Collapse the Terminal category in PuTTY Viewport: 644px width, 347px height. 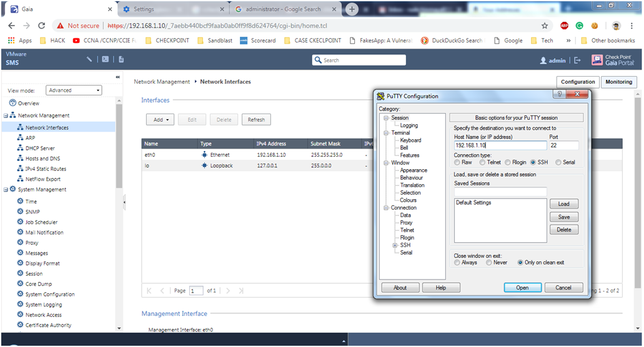tap(386, 133)
